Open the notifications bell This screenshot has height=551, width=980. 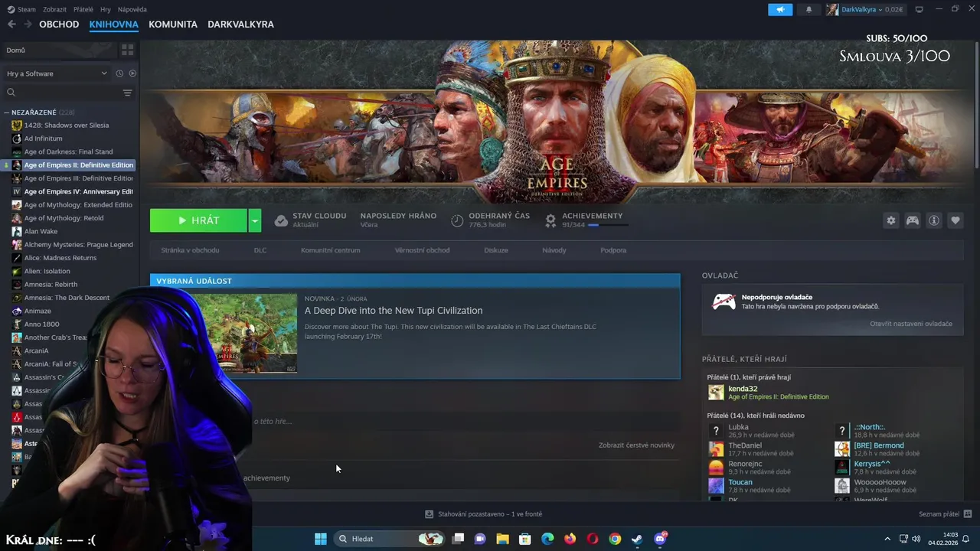pyautogui.click(x=808, y=9)
